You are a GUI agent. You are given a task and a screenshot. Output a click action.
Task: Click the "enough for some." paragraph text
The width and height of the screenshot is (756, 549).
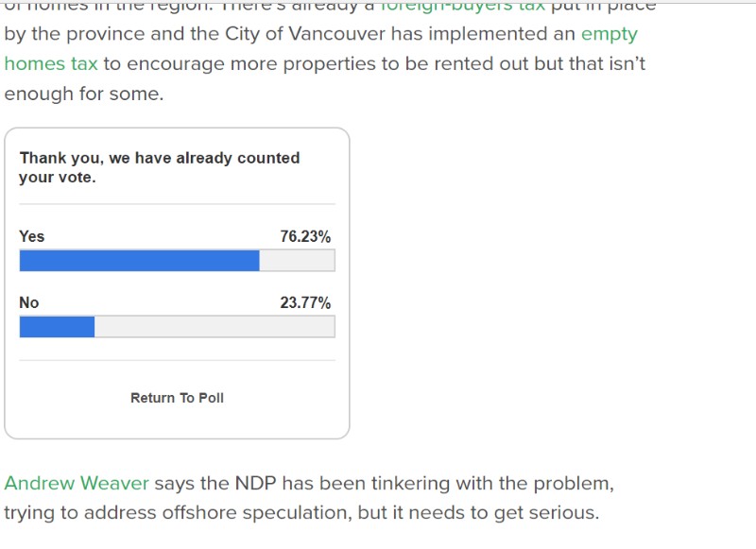point(84,94)
